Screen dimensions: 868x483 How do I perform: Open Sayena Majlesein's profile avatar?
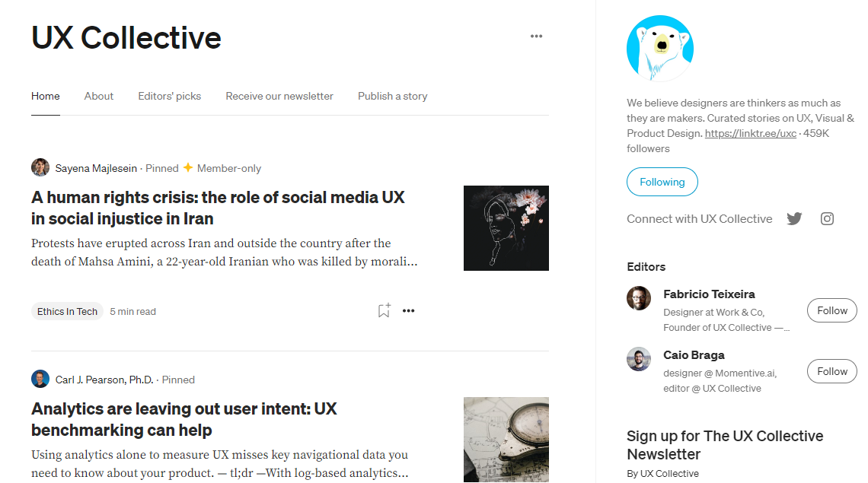pos(40,167)
